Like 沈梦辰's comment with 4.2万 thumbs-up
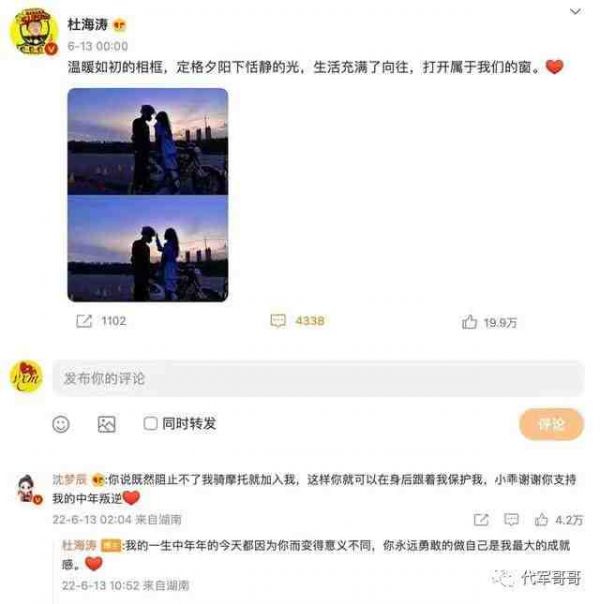This screenshot has width=600, height=604. click(541, 520)
